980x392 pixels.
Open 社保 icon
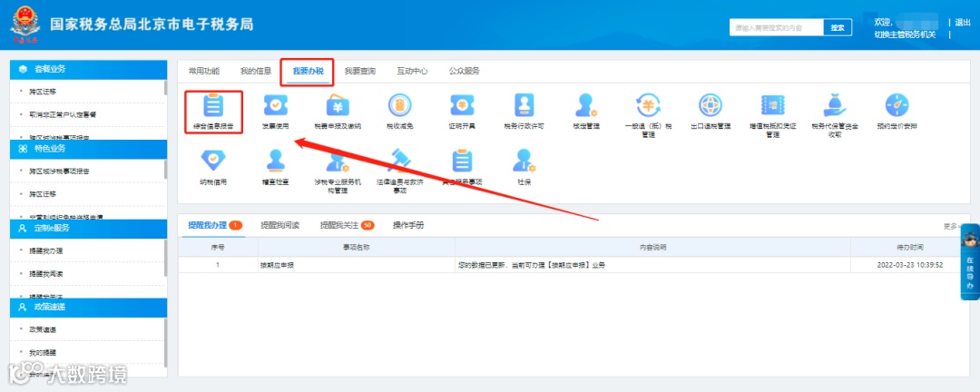click(x=524, y=162)
